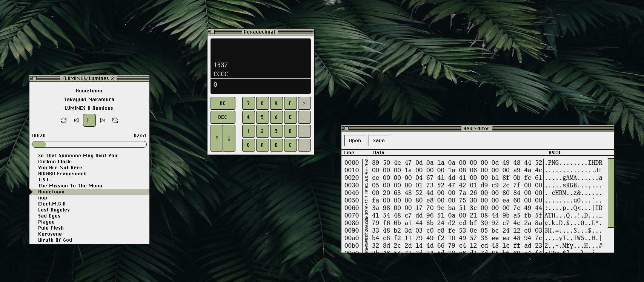This screenshot has width=644, height=282.
Task: Toggle the loop-one icon right of next
Action: (x=115, y=120)
